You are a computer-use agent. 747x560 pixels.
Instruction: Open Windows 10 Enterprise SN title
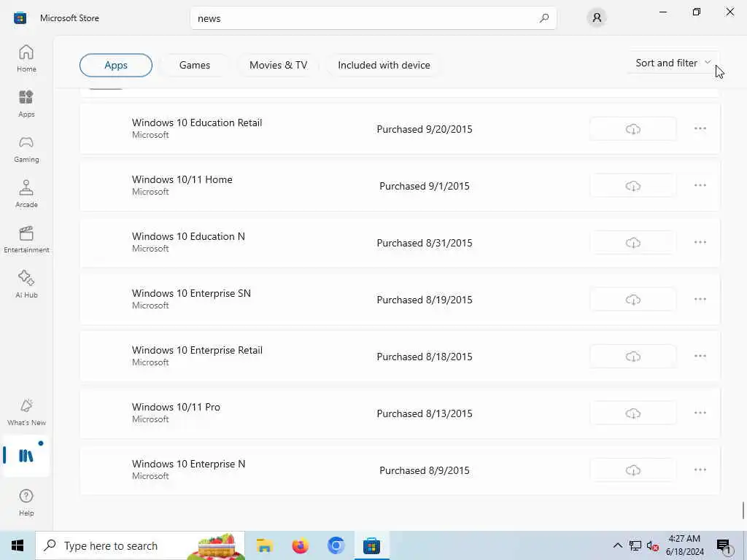click(191, 293)
